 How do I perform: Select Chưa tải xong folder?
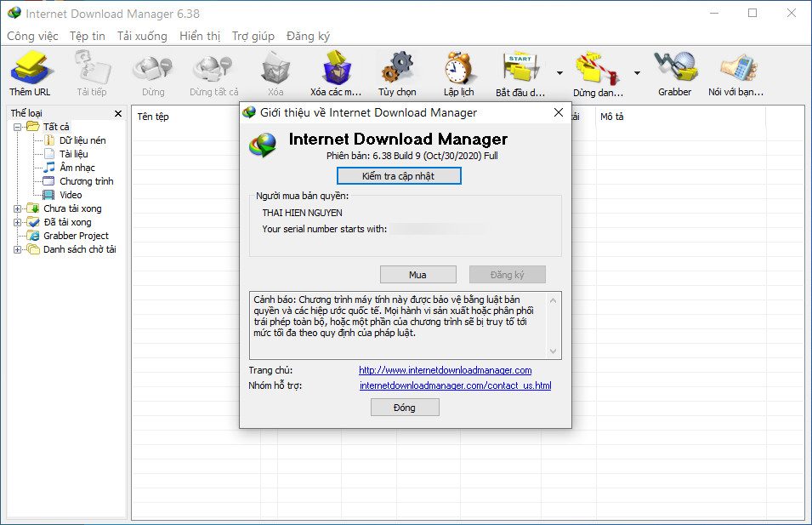72,208
